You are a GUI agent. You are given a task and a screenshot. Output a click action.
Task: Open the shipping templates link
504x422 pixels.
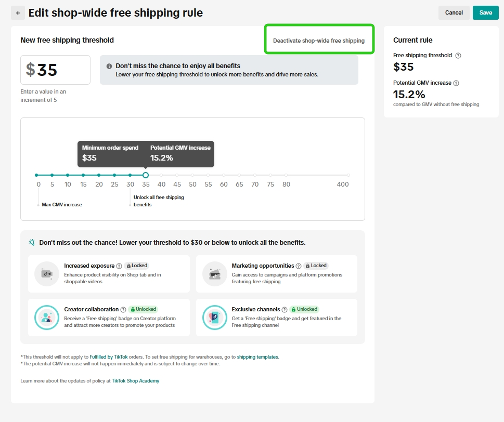click(x=257, y=357)
